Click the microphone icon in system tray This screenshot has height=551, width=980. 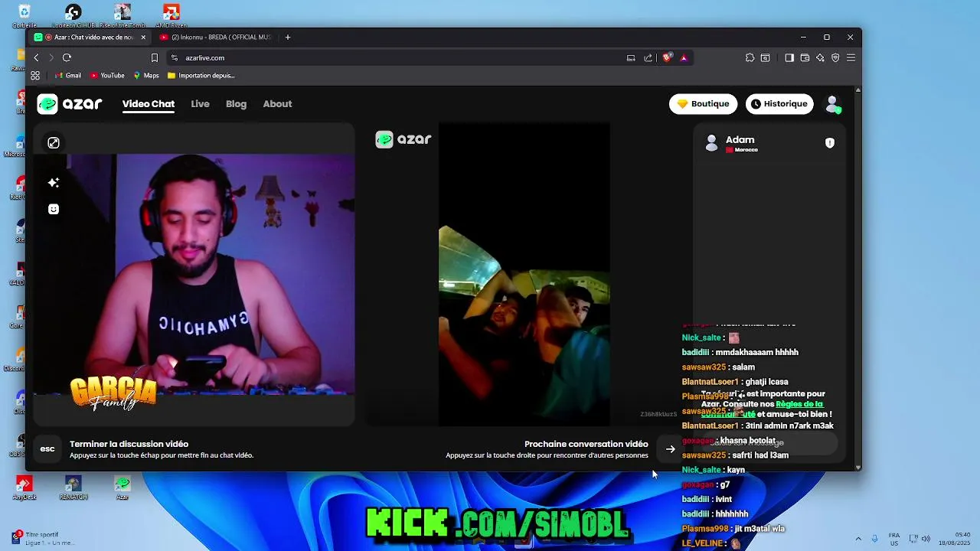874,539
